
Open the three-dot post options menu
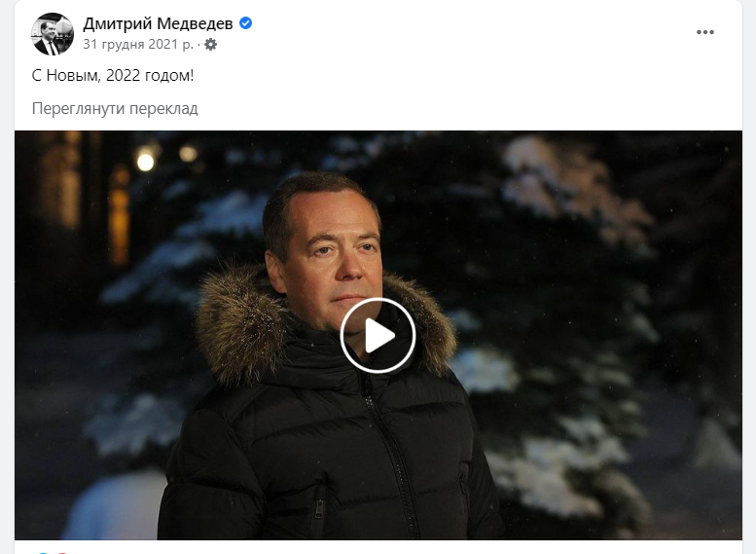[704, 32]
